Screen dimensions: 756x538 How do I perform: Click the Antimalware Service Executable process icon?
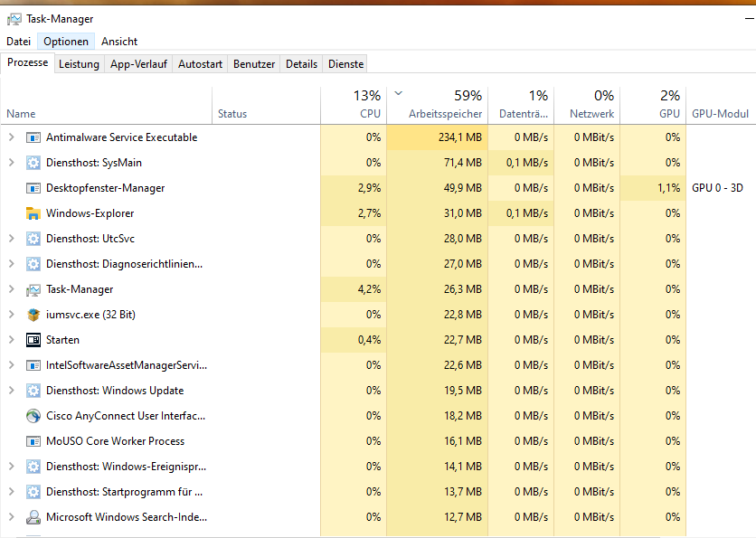pos(33,137)
